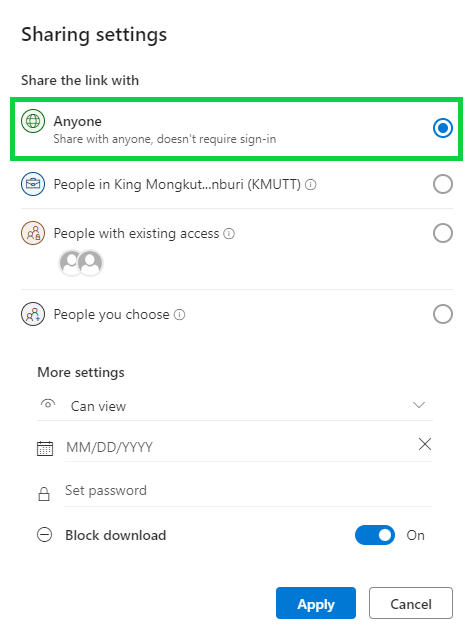Select the Anyone radio button

coord(443,128)
